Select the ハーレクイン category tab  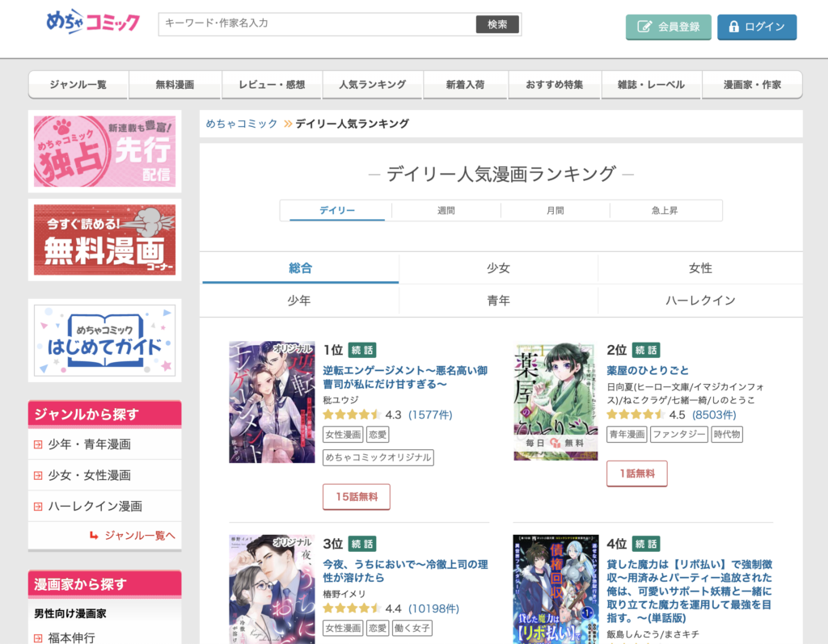(700, 301)
